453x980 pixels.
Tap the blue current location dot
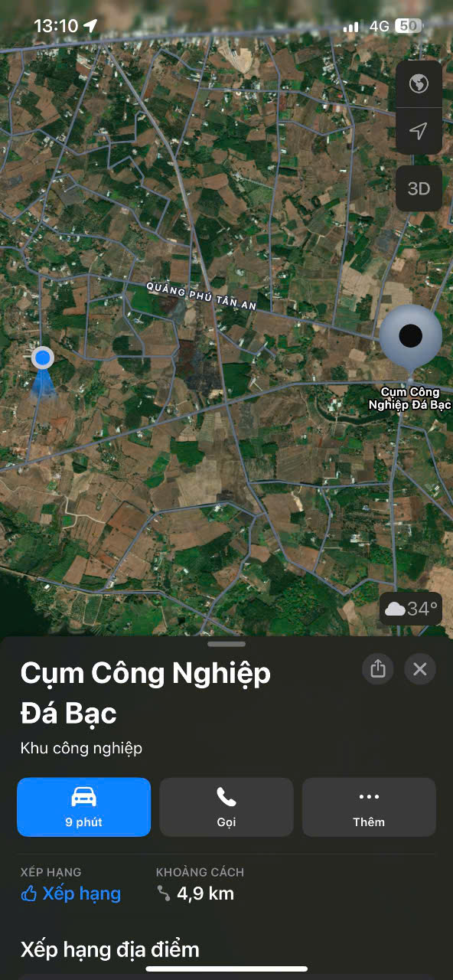pyautogui.click(x=43, y=358)
